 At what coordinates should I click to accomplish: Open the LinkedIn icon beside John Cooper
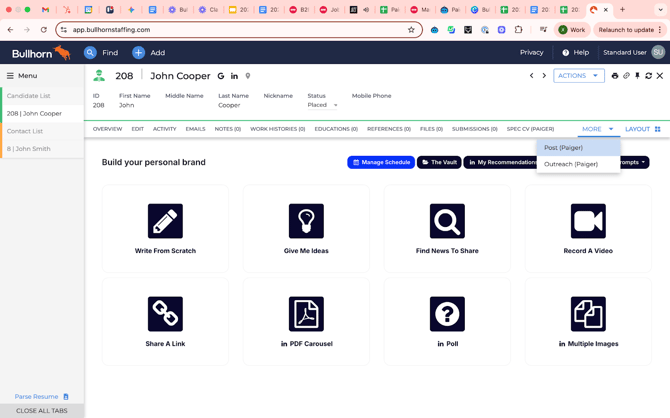[x=234, y=76]
